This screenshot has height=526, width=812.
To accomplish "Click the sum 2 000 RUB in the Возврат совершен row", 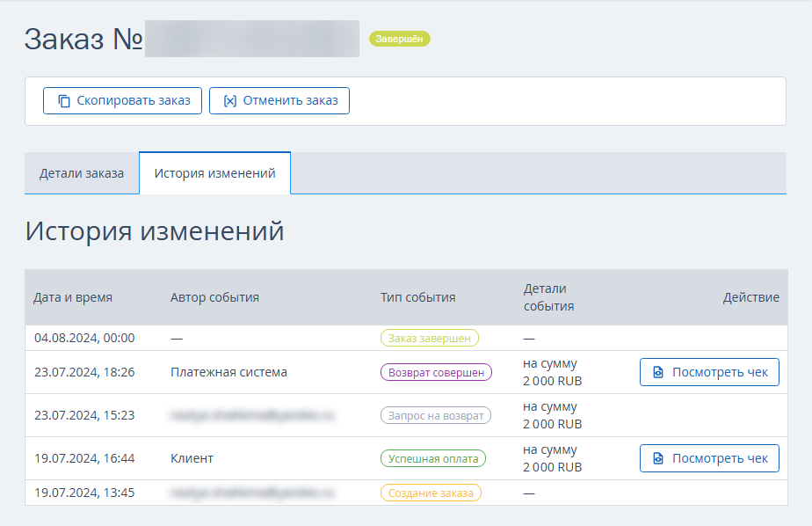I will (x=553, y=381).
